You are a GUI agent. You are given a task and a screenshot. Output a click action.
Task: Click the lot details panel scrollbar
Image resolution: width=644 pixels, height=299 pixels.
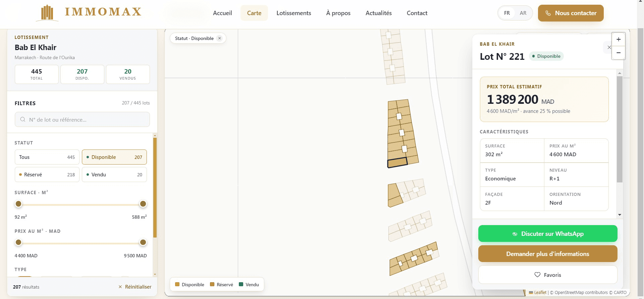[x=620, y=129]
